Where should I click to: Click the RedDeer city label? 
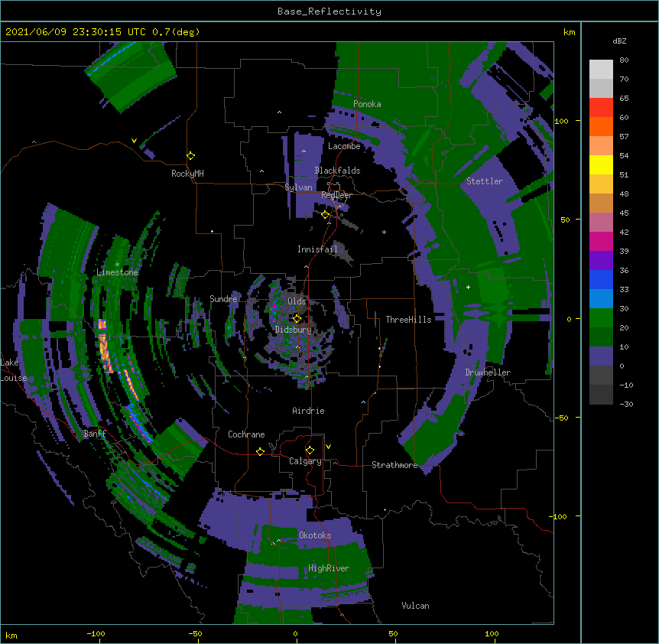336,195
